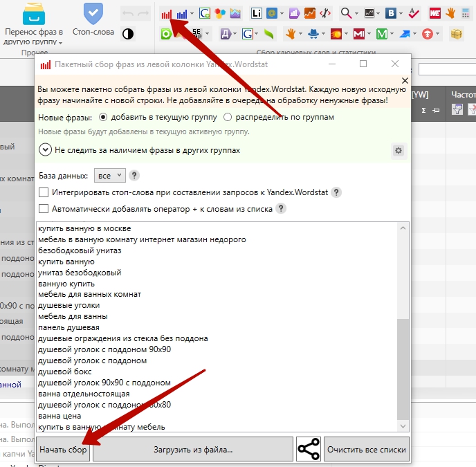The width and height of the screenshot is (476, 467).
Task: Open settings gear in the dialog's green panel
Action: pos(399,150)
